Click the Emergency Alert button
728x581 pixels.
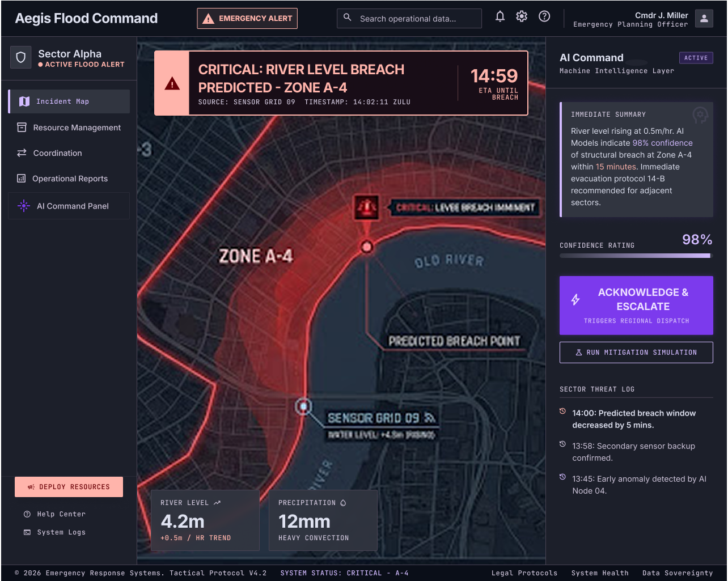[x=247, y=19]
